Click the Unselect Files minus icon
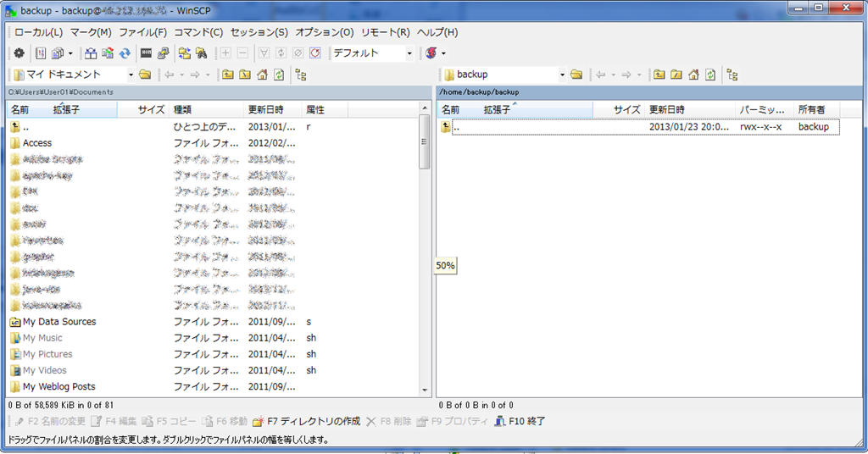 [x=242, y=53]
